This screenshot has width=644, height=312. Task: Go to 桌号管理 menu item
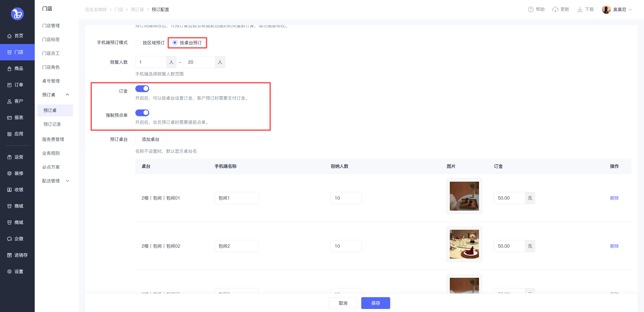coord(51,81)
